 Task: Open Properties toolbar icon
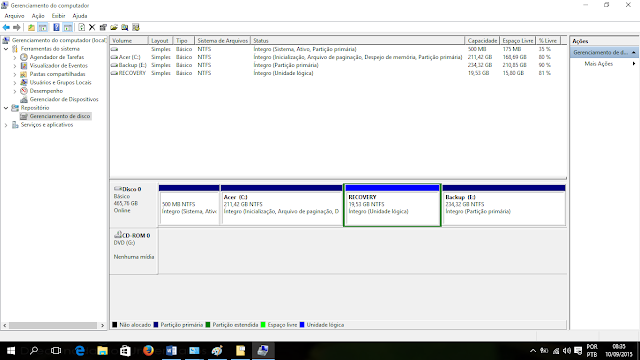click(103, 27)
